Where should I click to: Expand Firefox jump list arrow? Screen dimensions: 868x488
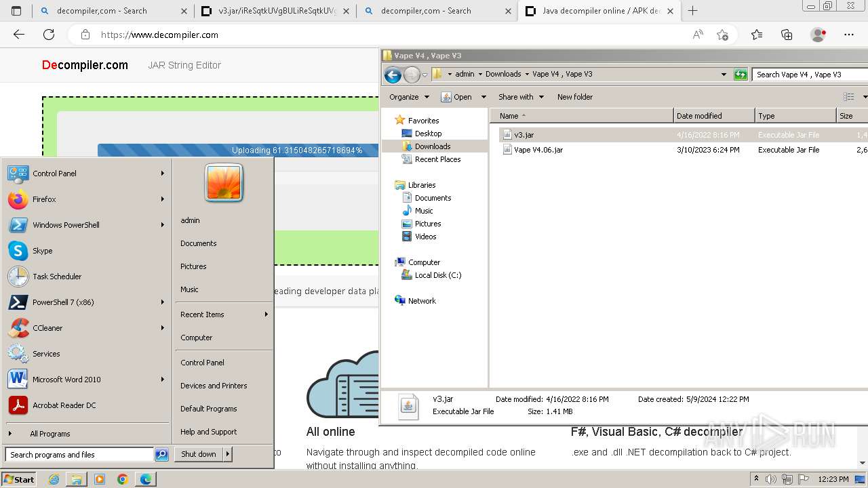(163, 199)
